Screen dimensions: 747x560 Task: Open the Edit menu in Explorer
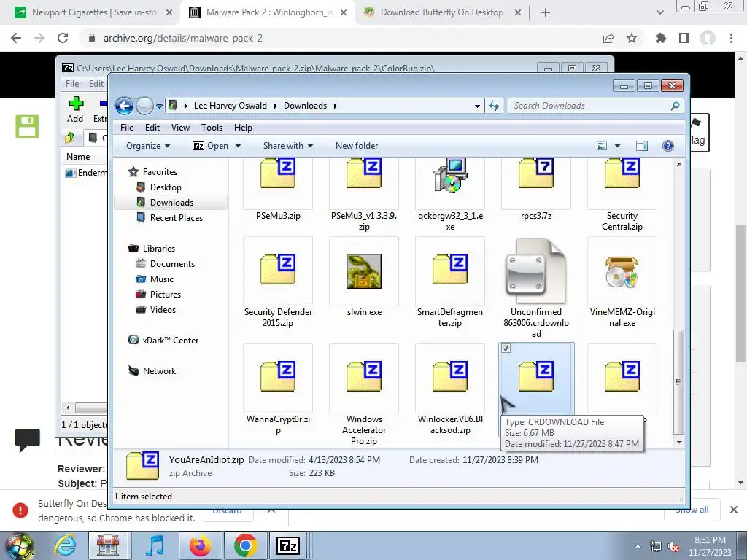point(152,128)
